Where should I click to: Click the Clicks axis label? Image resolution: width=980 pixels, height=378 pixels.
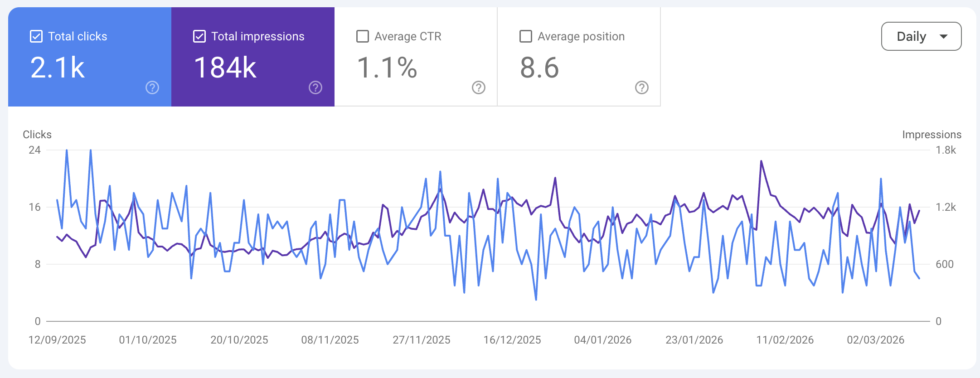point(37,135)
